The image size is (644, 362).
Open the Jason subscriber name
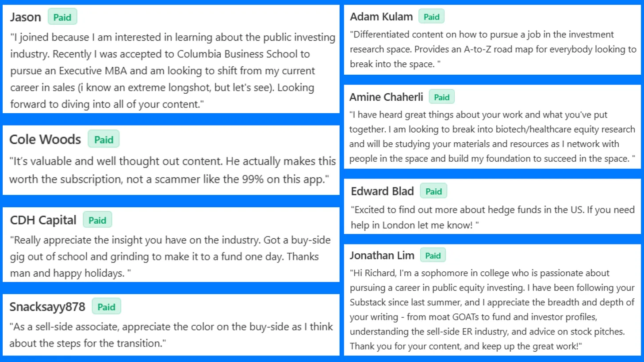[26, 17]
